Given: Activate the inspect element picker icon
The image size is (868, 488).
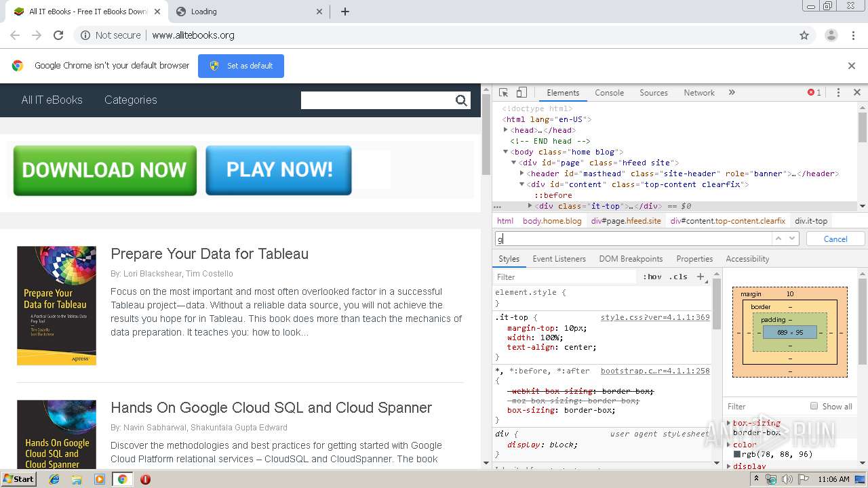Looking at the screenshot, I should tap(503, 93).
